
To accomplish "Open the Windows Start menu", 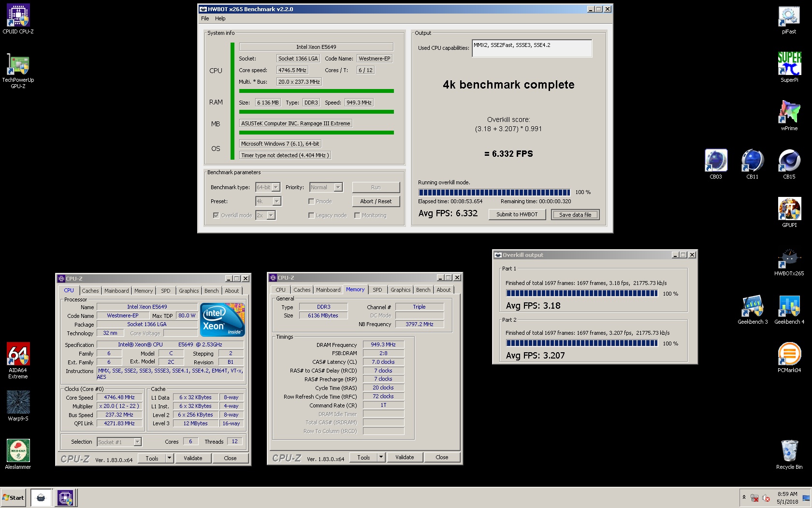I will [x=14, y=497].
